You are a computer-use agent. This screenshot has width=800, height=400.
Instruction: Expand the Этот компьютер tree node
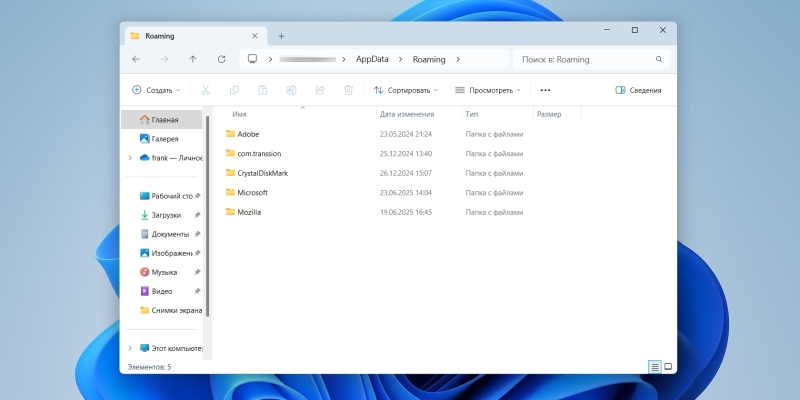click(x=130, y=348)
